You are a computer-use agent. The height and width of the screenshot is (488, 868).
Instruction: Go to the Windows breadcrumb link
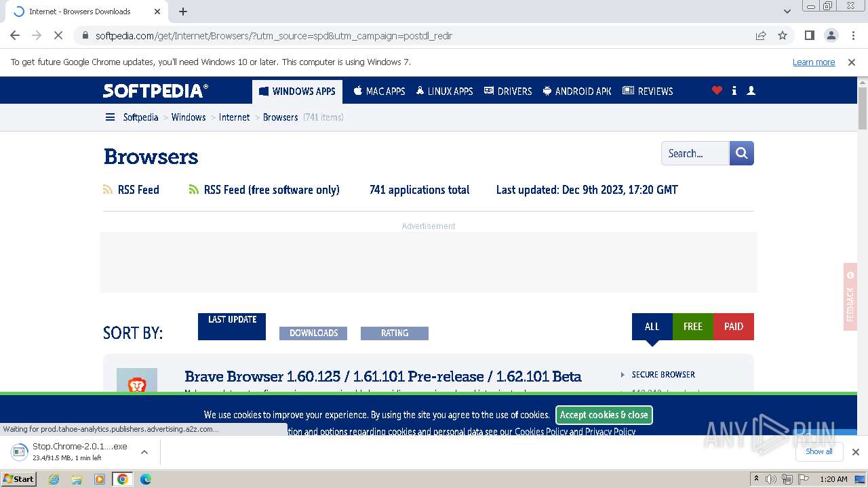pos(189,117)
